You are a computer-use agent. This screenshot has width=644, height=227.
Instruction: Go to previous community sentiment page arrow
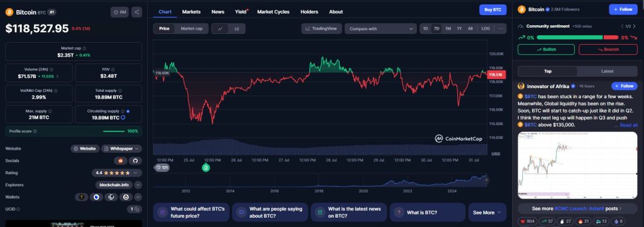[622, 26]
